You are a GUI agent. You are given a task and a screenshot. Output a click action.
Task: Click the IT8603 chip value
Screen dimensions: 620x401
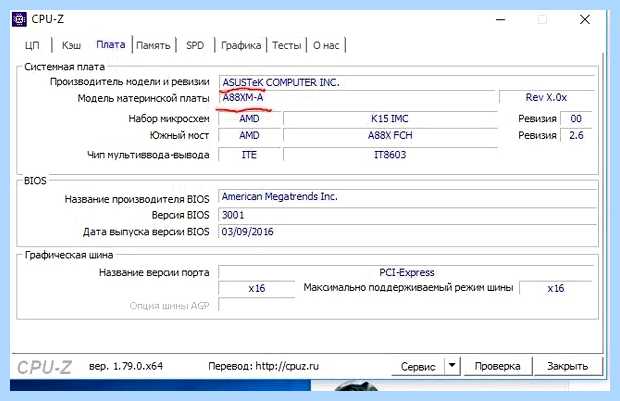[x=390, y=154]
